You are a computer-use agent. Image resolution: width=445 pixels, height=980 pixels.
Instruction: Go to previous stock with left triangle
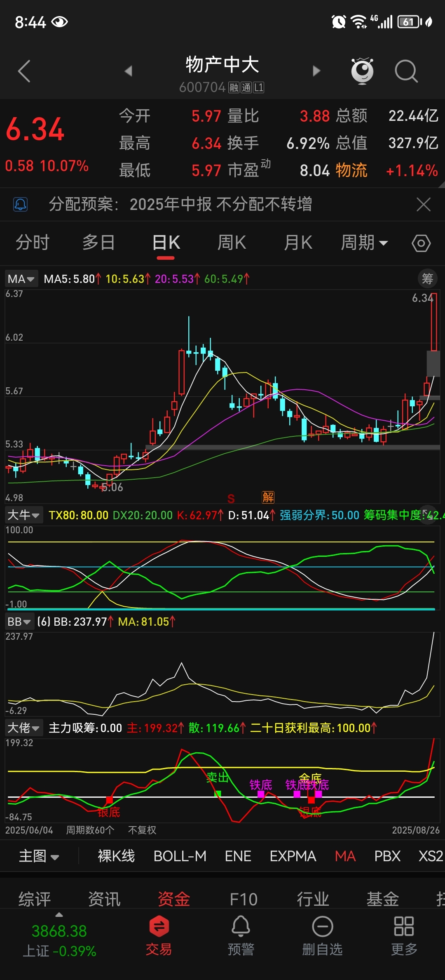click(x=129, y=71)
